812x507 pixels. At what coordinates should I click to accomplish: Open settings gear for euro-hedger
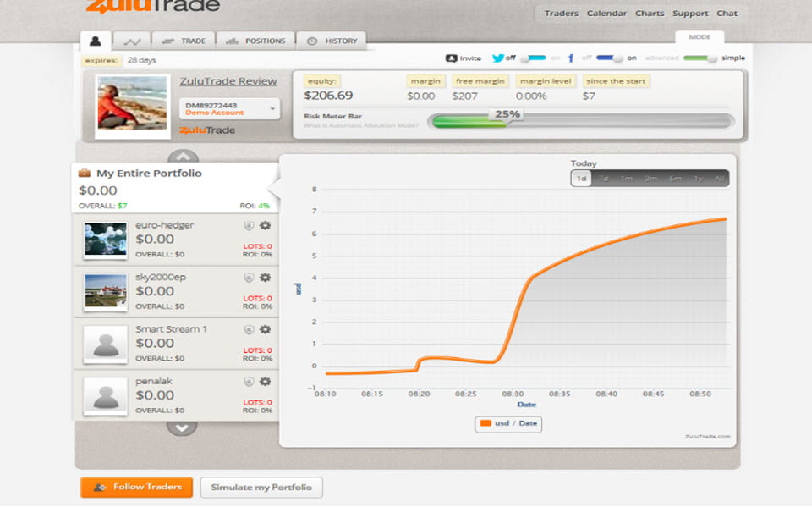[x=265, y=225]
